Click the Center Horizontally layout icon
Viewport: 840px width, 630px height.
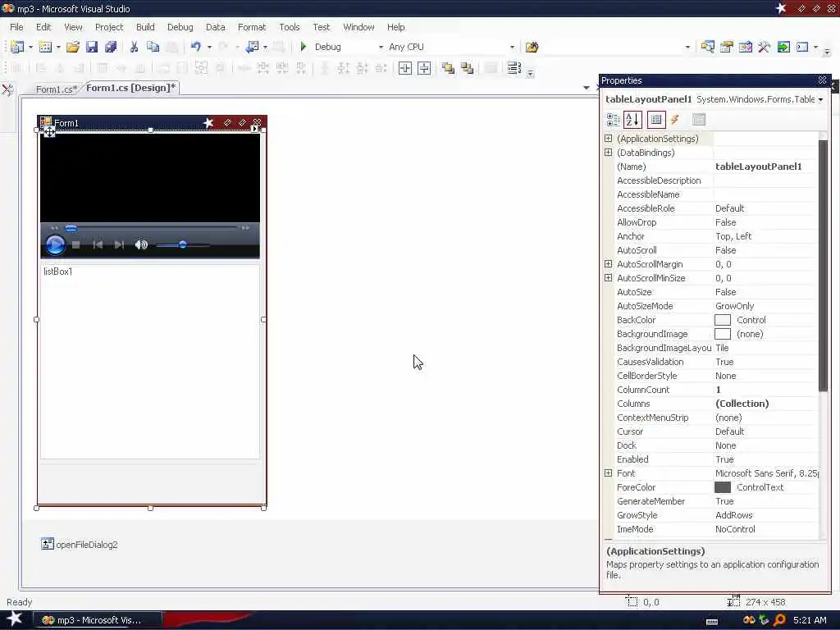405,68
